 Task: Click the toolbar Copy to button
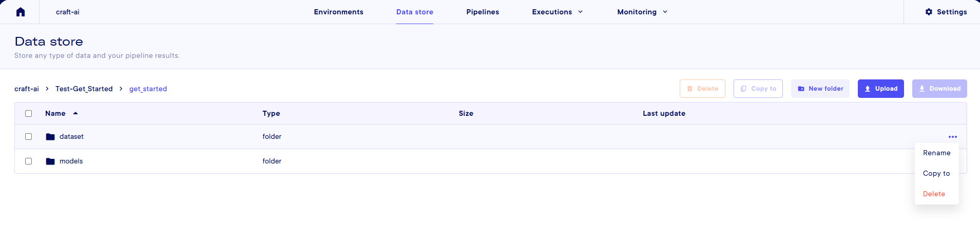758,89
